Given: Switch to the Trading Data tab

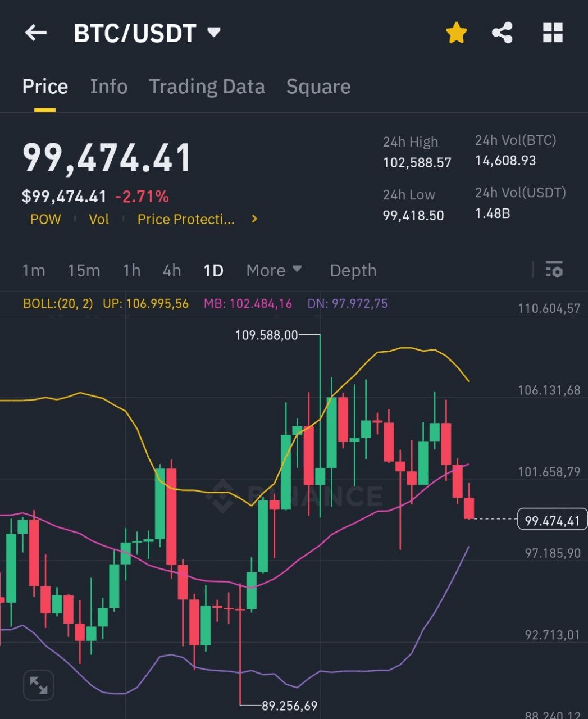Looking at the screenshot, I should pos(207,87).
